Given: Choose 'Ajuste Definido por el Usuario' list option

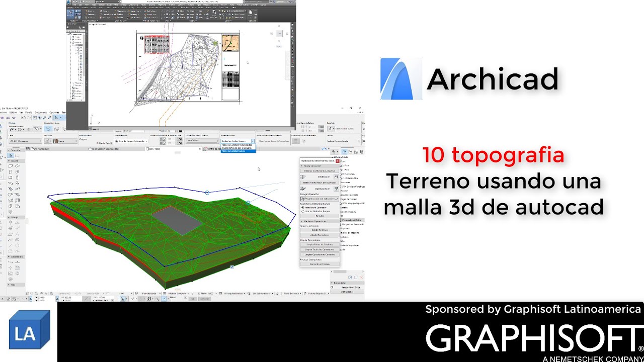Looking at the screenshot, I should pyautogui.click(x=238, y=148).
